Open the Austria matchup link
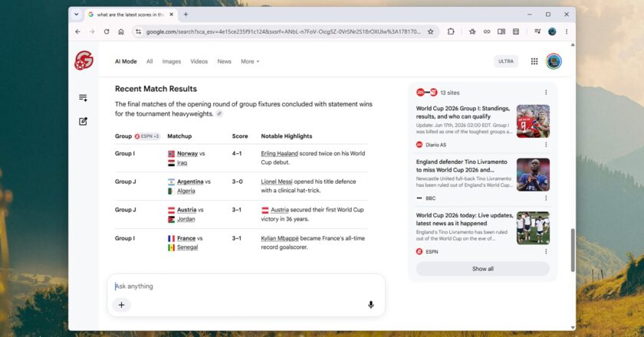Image resolution: width=644 pixels, height=337 pixels. pyautogui.click(x=186, y=210)
